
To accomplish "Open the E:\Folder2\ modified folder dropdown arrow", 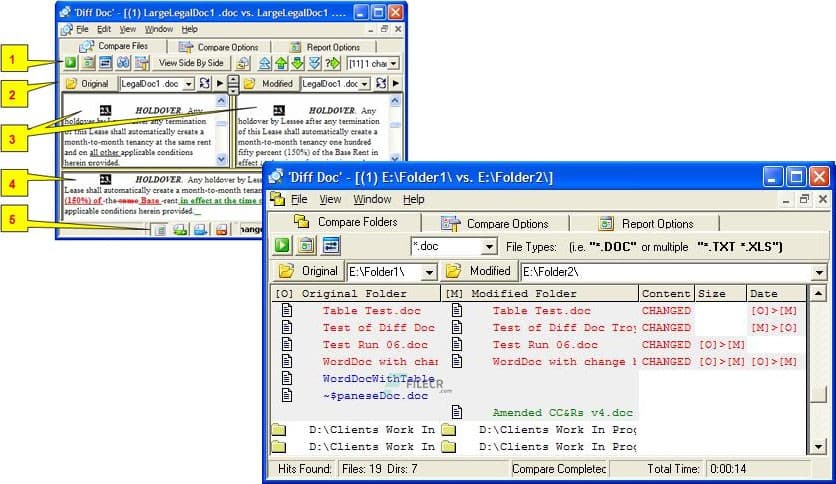I will click(x=819, y=272).
